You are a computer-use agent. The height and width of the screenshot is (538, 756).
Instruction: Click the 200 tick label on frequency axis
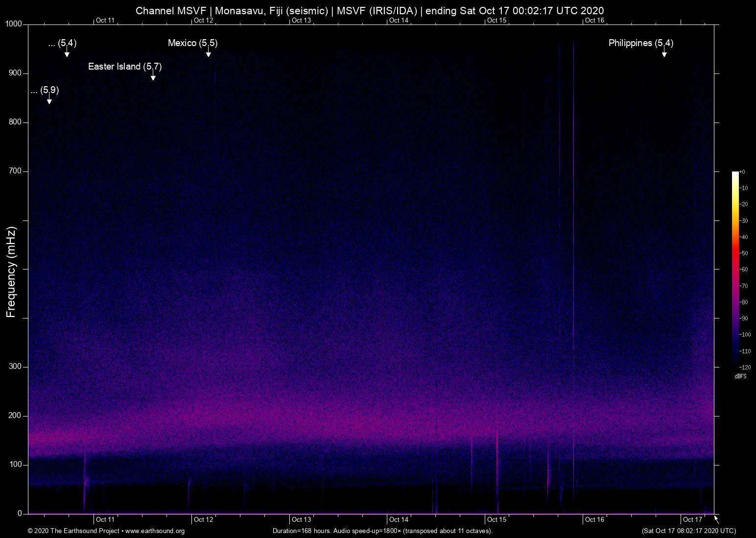[x=15, y=416]
